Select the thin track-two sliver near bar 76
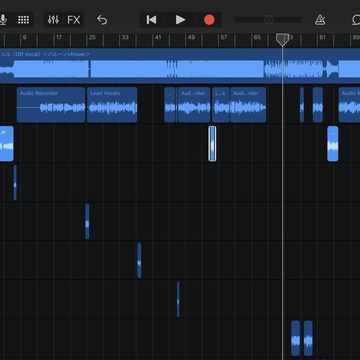The height and width of the screenshot is (360, 360). click(302, 105)
